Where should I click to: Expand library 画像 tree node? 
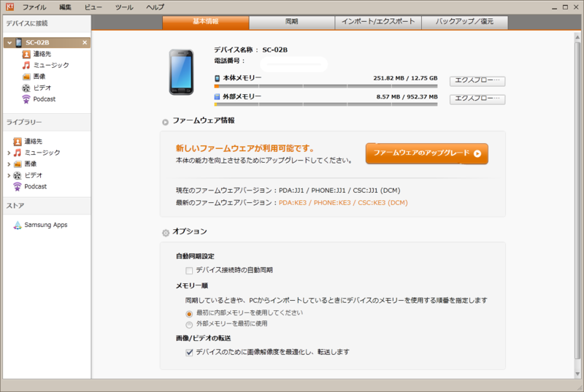pos(9,164)
